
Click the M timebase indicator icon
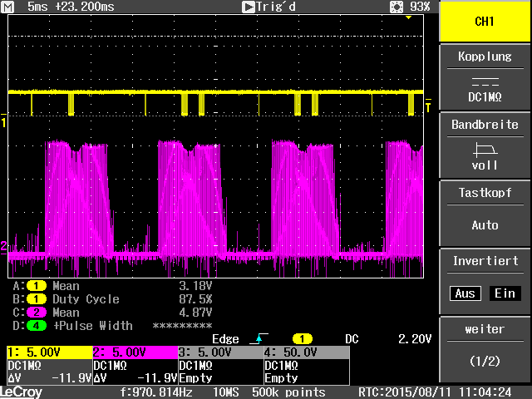coord(7,7)
